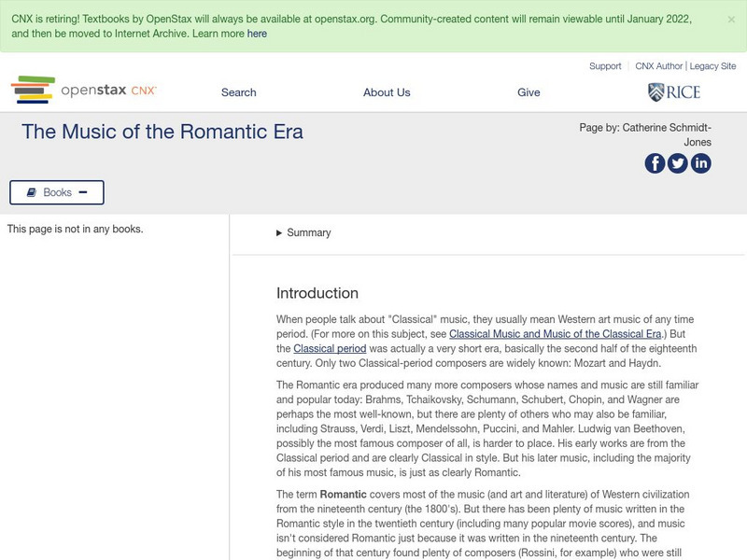
Task: Share the page via the LinkedIn icon
Action: coord(701,163)
